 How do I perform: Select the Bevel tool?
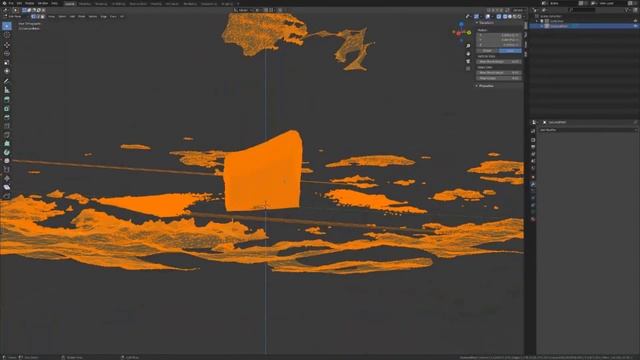7,117
